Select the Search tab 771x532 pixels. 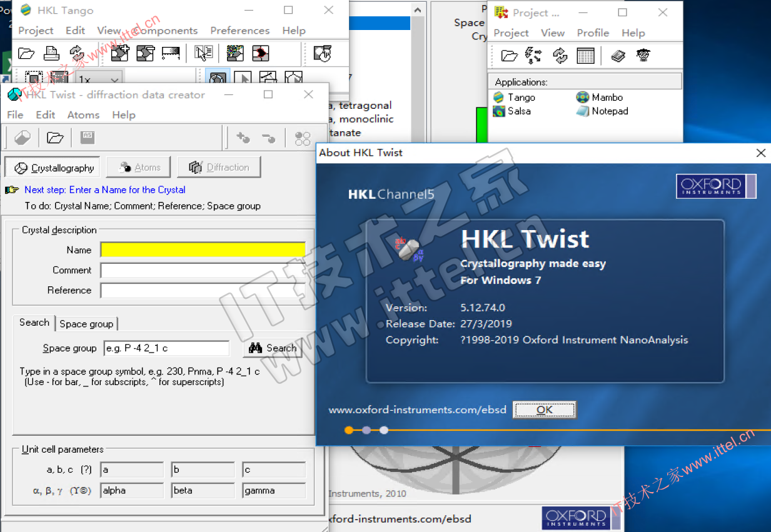click(34, 323)
